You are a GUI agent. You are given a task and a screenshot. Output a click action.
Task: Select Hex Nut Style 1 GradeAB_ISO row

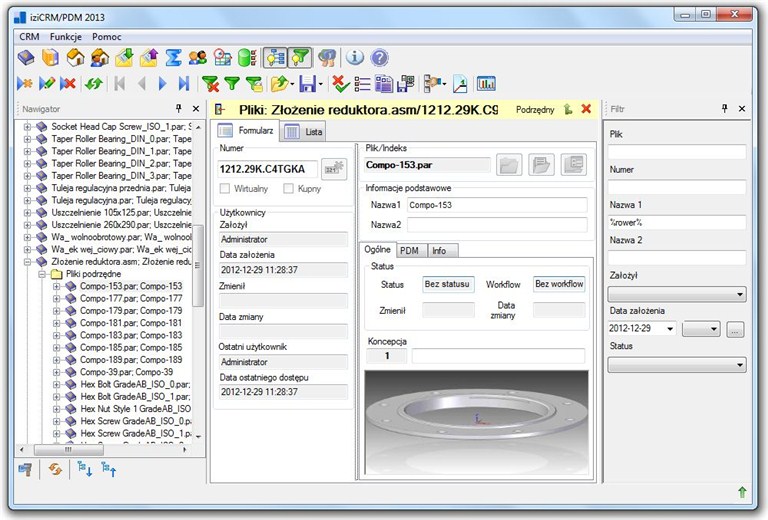[135, 408]
